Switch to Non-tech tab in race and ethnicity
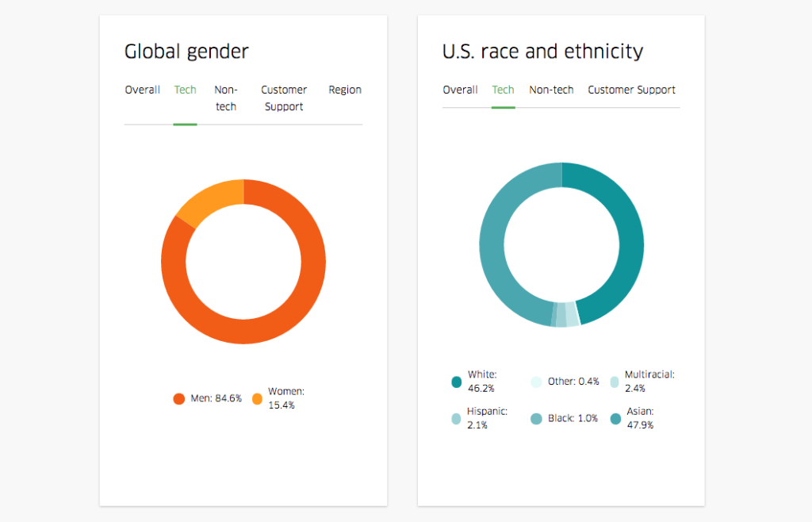 tap(551, 90)
